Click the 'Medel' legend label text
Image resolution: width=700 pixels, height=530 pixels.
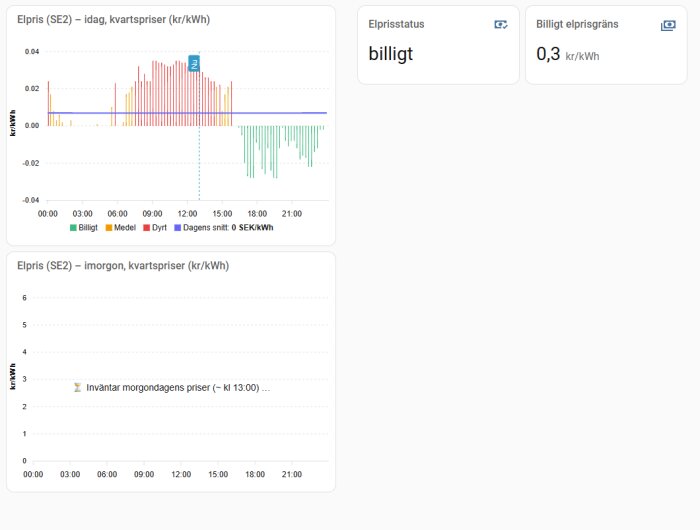click(125, 228)
